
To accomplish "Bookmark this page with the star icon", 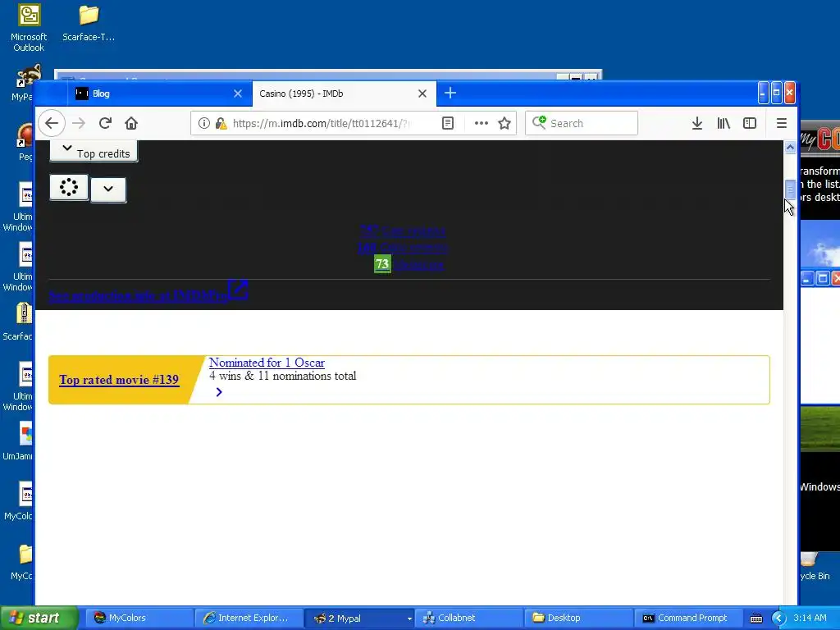I will 504,123.
